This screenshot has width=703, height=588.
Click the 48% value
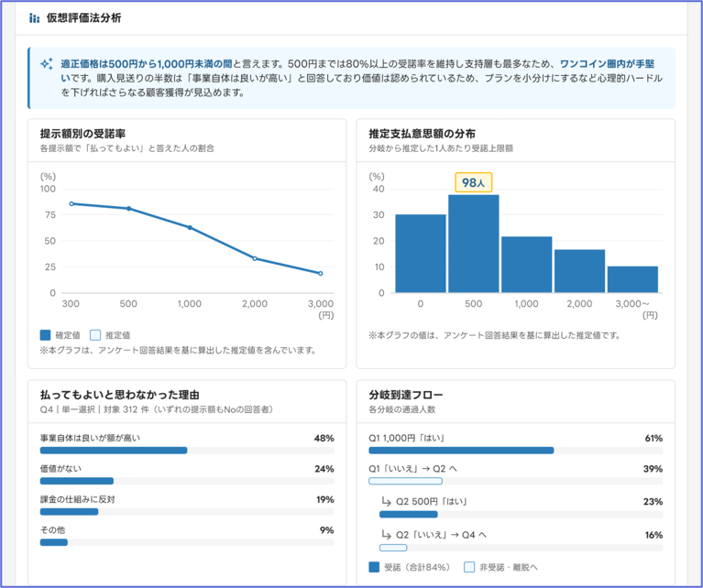[324, 438]
